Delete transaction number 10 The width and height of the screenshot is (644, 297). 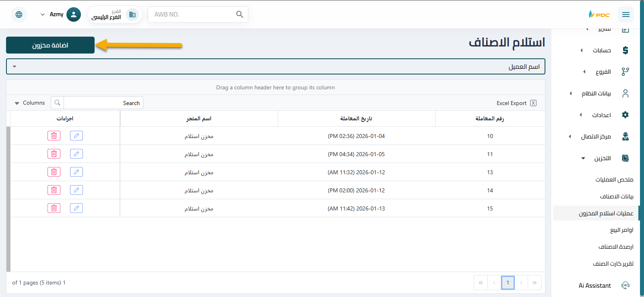point(54,136)
